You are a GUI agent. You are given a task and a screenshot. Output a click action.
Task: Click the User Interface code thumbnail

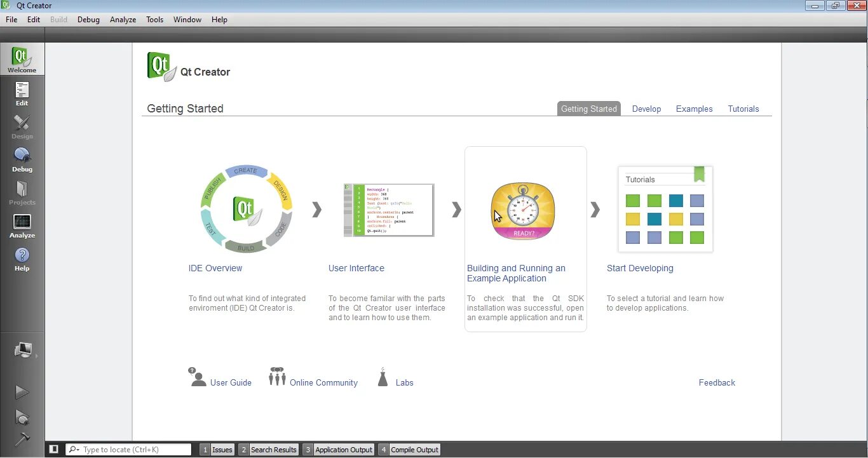pos(389,210)
